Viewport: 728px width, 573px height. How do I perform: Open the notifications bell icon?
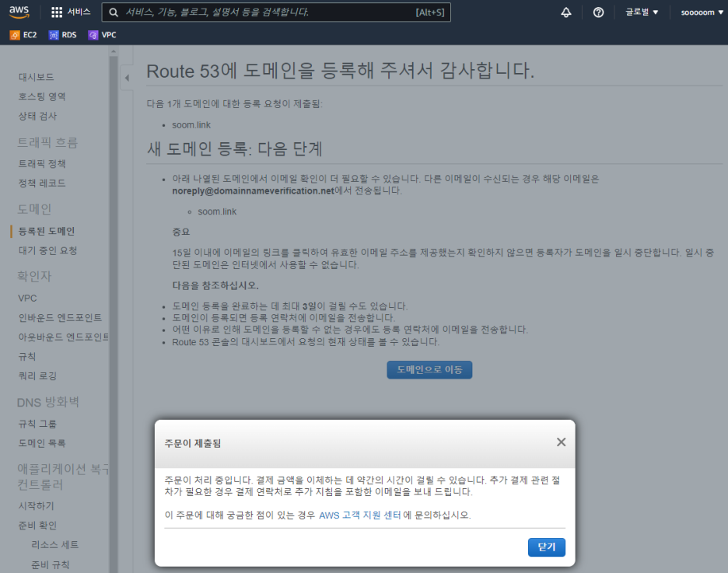566,12
